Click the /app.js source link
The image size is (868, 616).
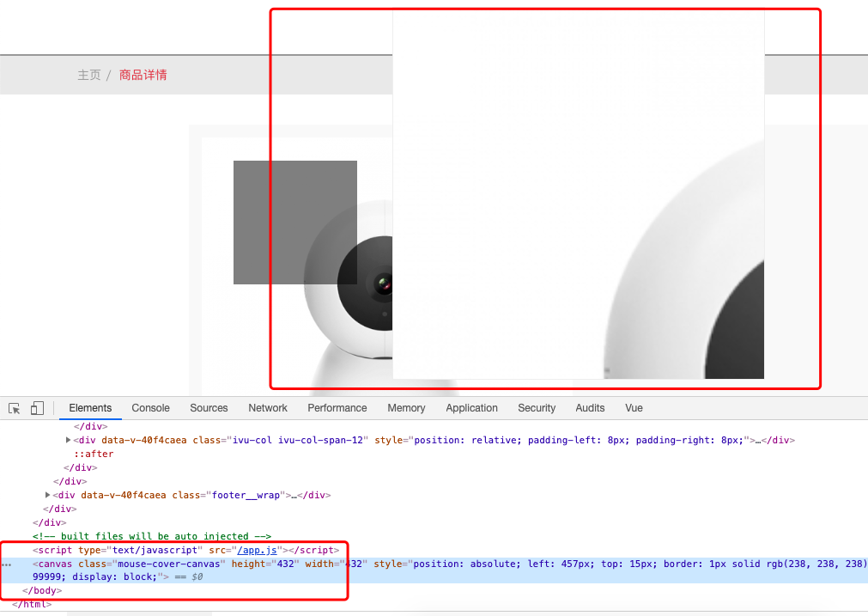coord(263,550)
